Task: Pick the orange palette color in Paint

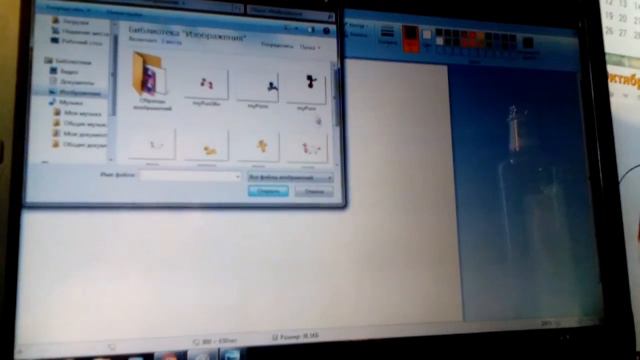Action: coord(480,35)
